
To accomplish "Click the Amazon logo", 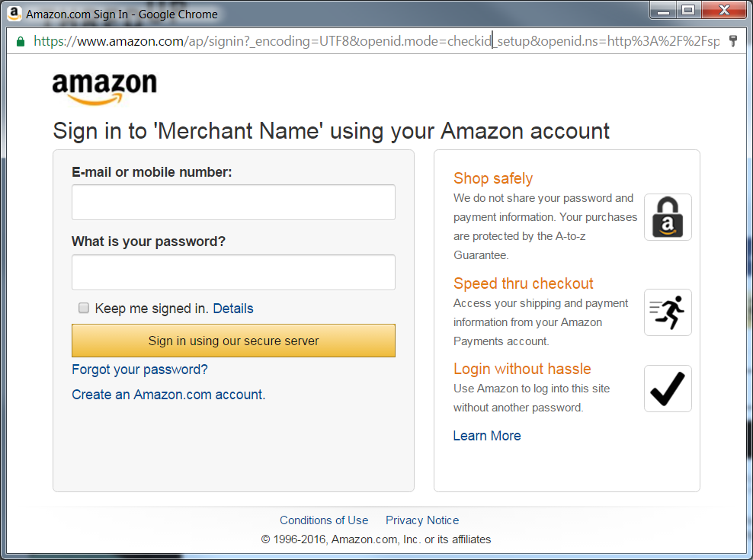I will coord(104,89).
